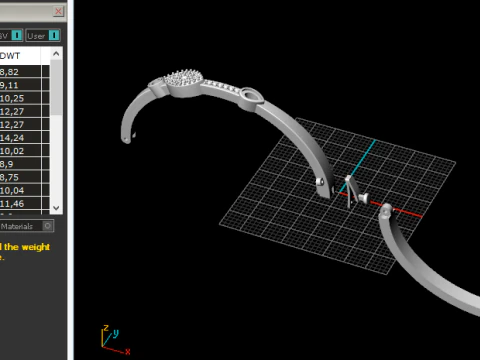Select the 14,24 row in DWT list
This screenshot has width=480, height=360.
pos(21,138)
